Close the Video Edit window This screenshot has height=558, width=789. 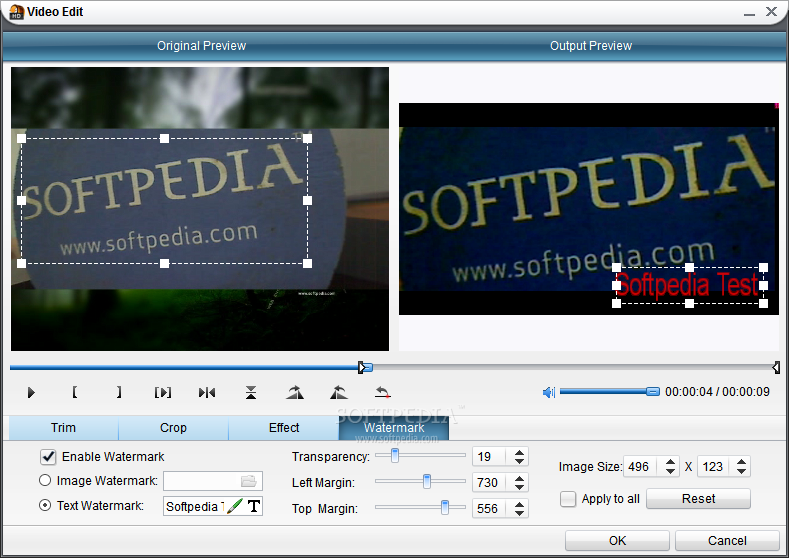pyautogui.click(x=771, y=12)
